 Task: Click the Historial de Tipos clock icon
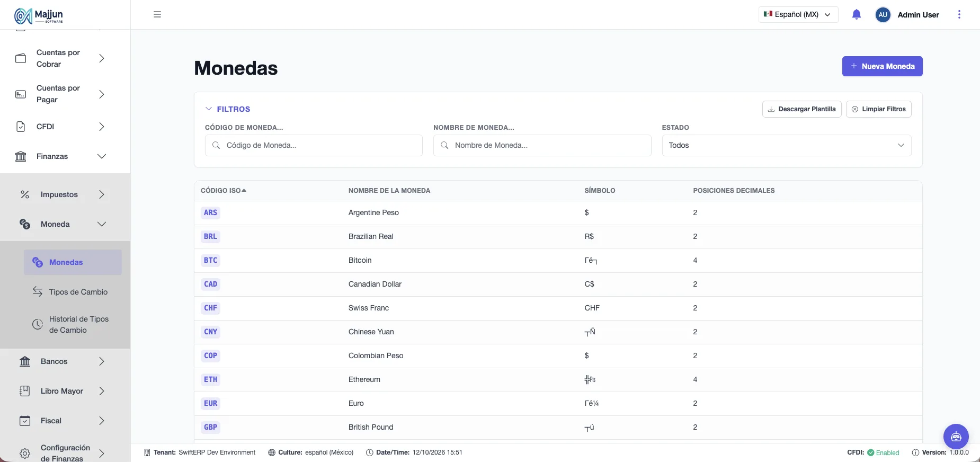click(x=38, y=324)
